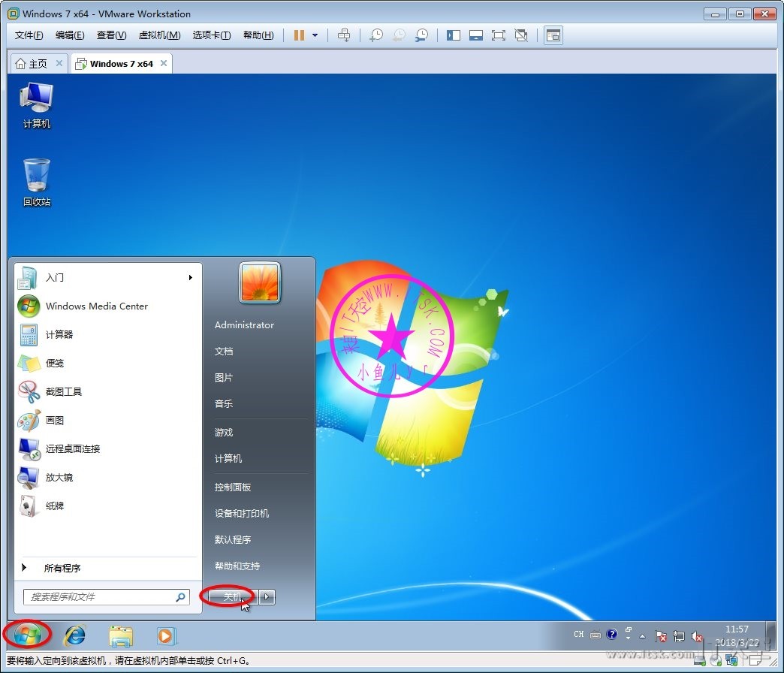Open Internet Explorer from the taskbar
Screen dimensions: 784x673
pos(74,636)
